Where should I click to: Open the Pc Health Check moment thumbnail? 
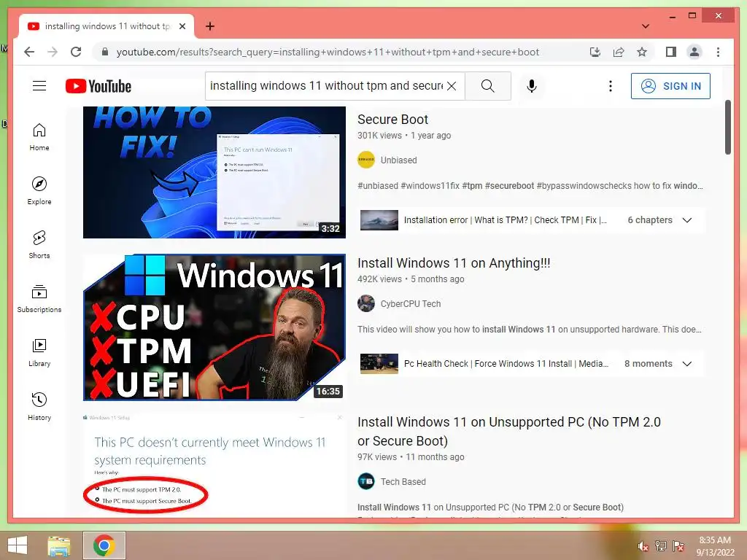tap(379, 364)
